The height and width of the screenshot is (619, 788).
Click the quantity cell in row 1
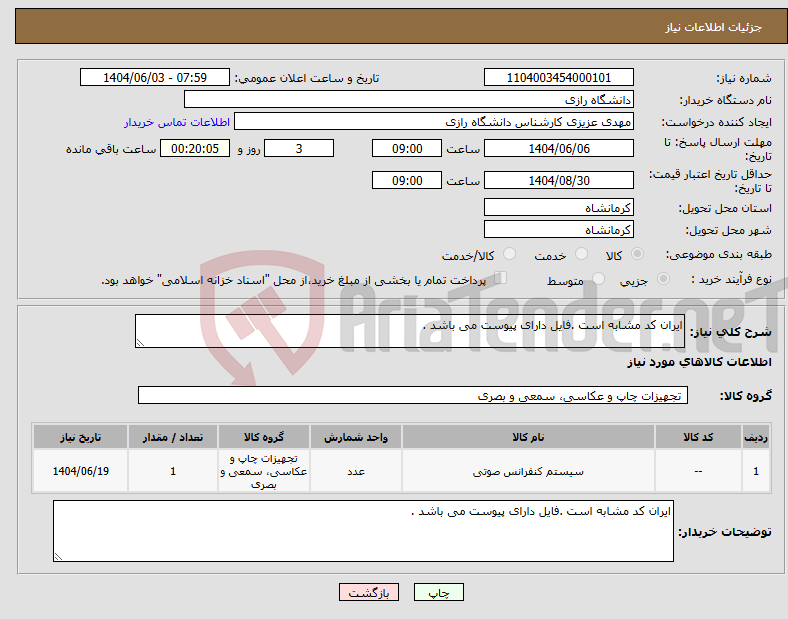coord(173,471)
